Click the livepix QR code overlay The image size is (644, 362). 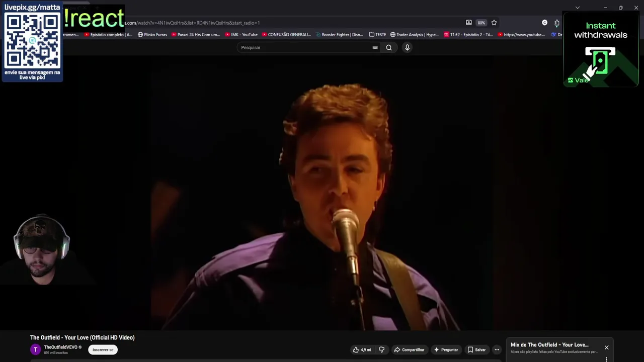tap(33, 42)
